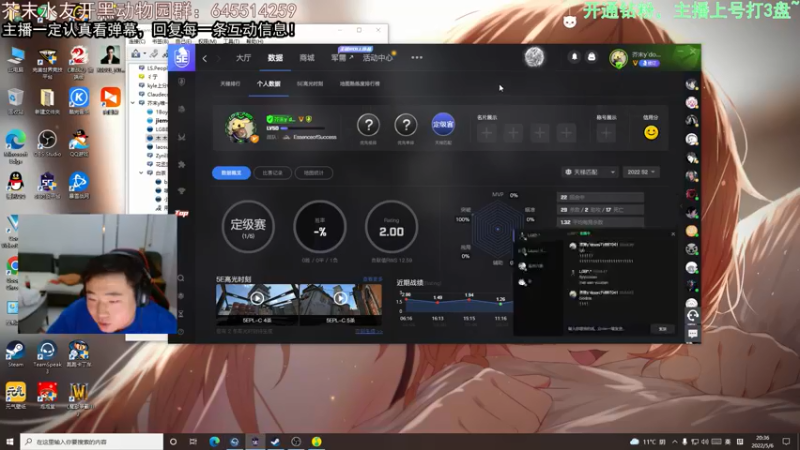800x450 pixels.
Task: Open QQ游戏 desktop shortcut
Action: coord(79,143)
